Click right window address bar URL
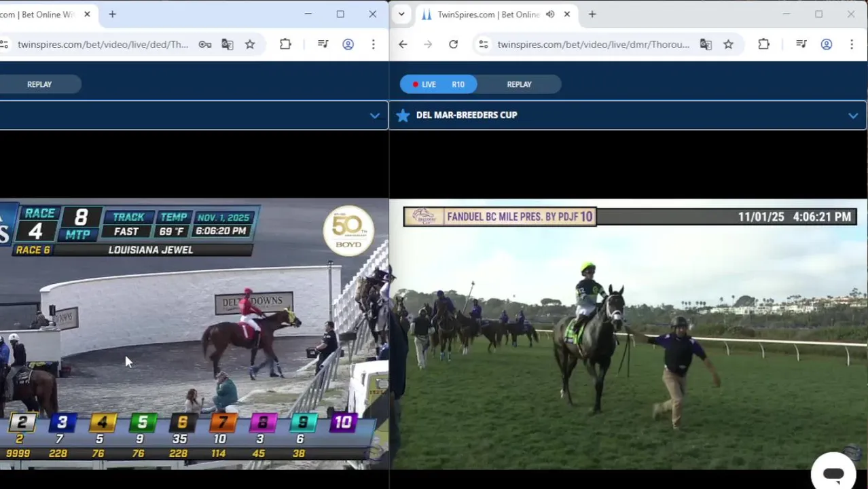Screen dimensions: 868x489 (x=594, y=44)
